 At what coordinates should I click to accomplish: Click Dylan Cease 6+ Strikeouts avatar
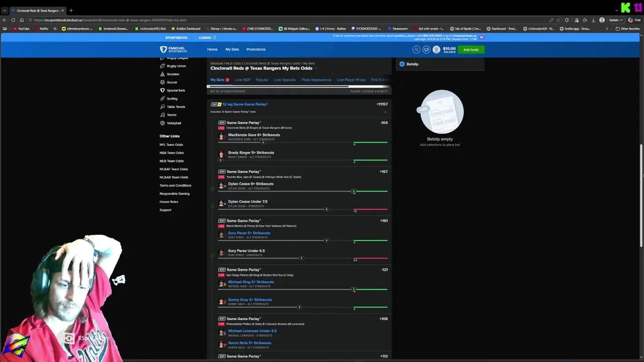click(x=221, y=186)
